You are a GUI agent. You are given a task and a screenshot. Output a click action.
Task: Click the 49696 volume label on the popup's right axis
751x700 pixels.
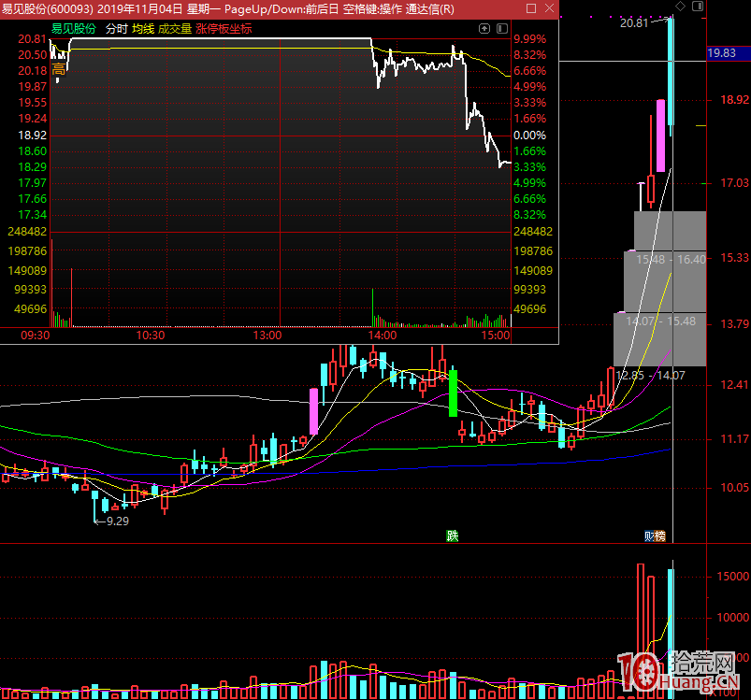click(x=529, y=309)
